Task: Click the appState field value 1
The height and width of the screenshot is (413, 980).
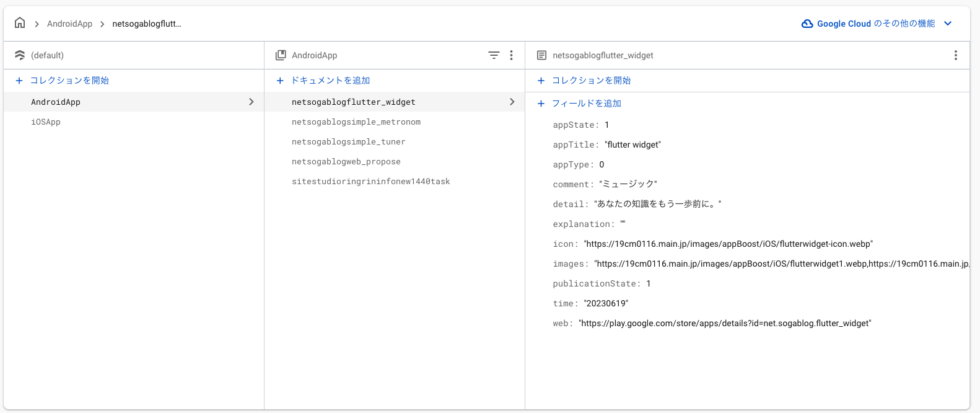Action: click(x=607, y=125)
